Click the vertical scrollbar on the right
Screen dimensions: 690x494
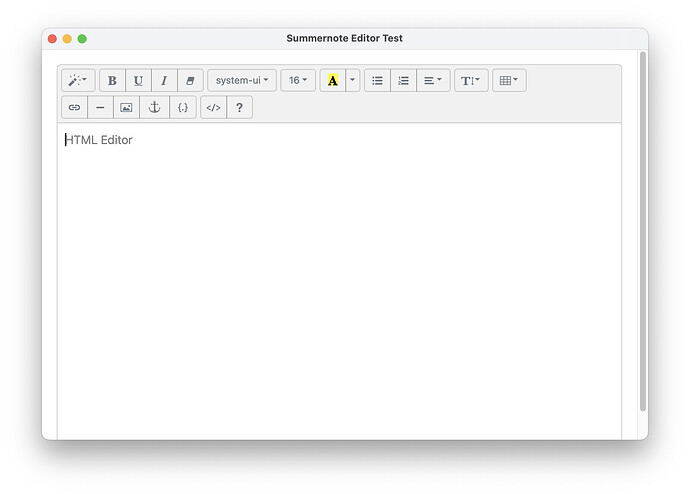643,231
